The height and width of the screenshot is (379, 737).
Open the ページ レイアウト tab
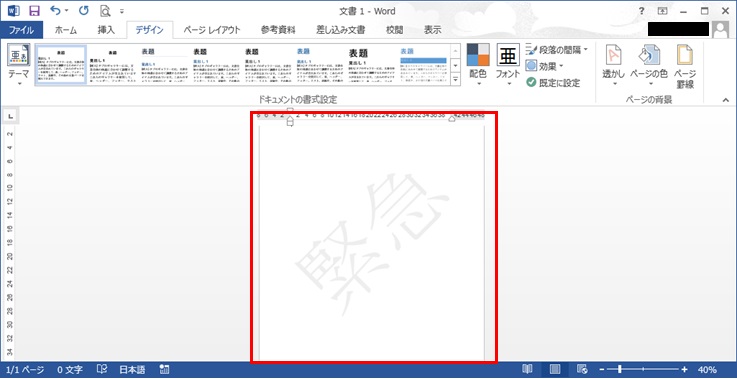point(212,30)
